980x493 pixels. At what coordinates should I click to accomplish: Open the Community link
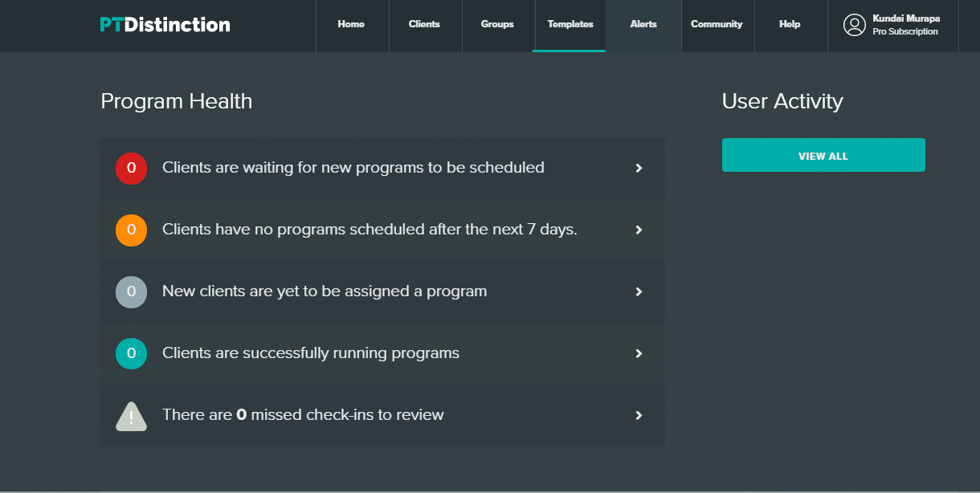(717, 25)
